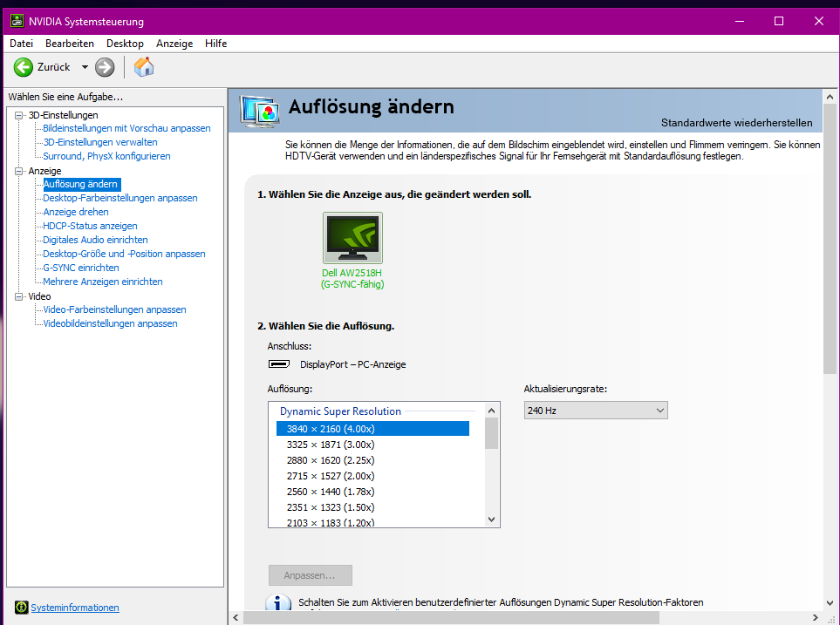840x625 pixels.
Task: Open Desktop-Farbeinstellungen anpassen
Action: coord(120,198)
